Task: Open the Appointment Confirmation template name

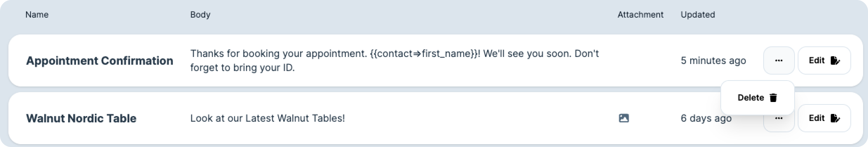Action: pos(99,60)
